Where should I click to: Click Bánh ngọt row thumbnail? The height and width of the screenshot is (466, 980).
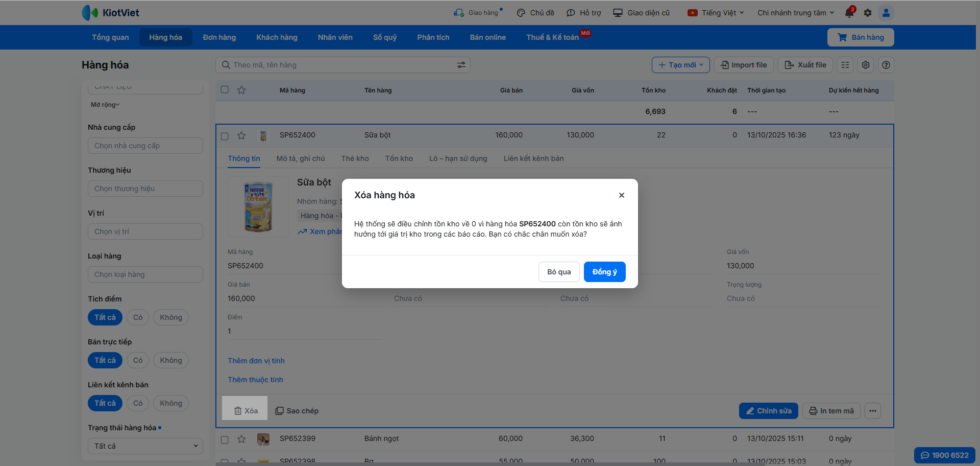tap(263, 439)
